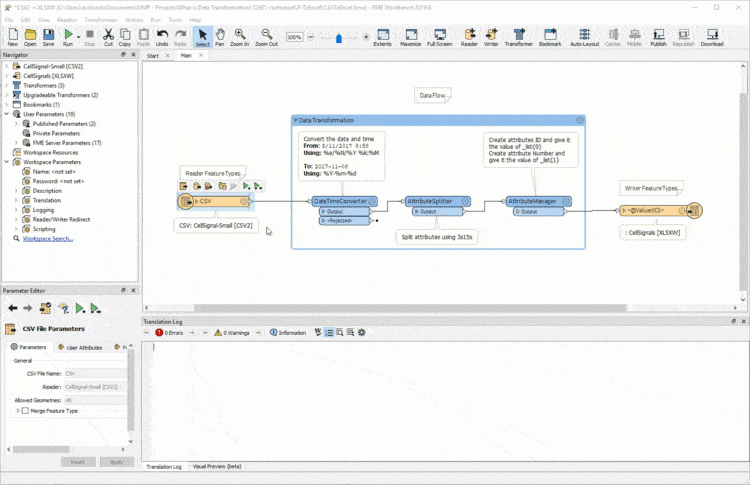Click zoom slider plus button
The image size is (750, 485).
[x=366, y=37]
